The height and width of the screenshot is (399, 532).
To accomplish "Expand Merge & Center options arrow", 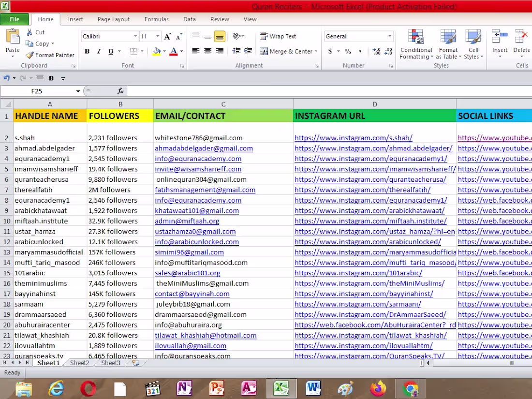I will 316,51.
